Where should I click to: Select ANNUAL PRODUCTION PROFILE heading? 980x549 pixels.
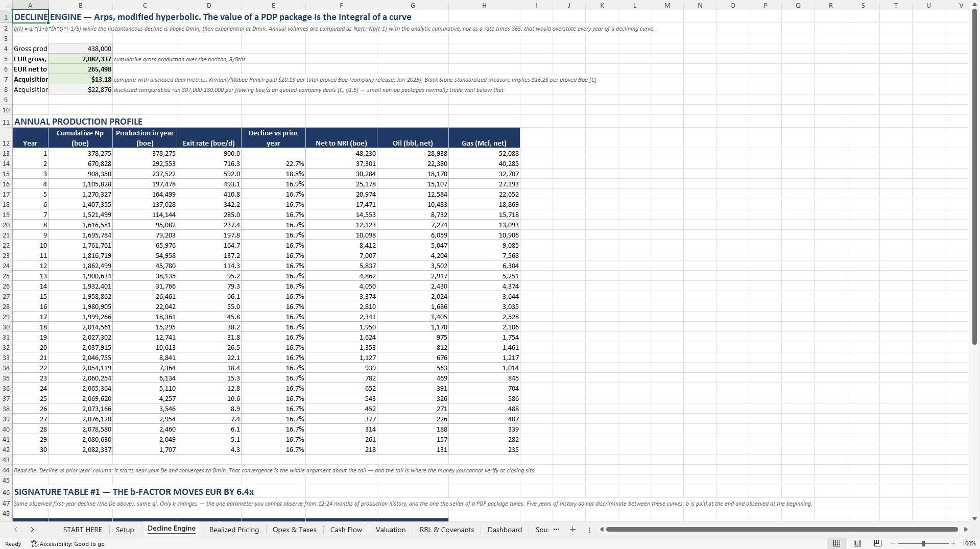click(x=78, y=122)
